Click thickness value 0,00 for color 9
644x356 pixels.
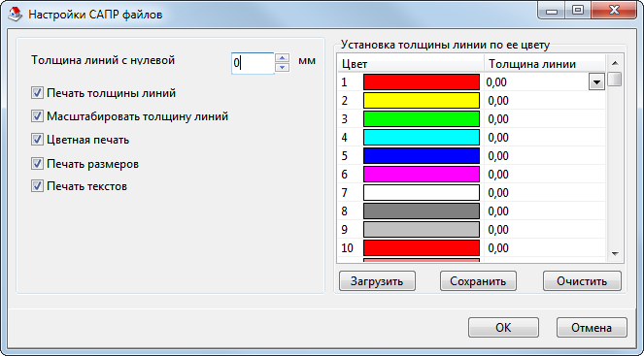(498, 230)
